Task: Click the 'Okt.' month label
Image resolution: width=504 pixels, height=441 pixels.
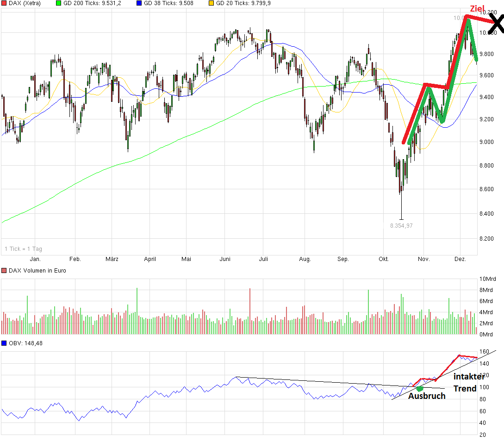Action: pyautogui.click(x=384, y=259)
